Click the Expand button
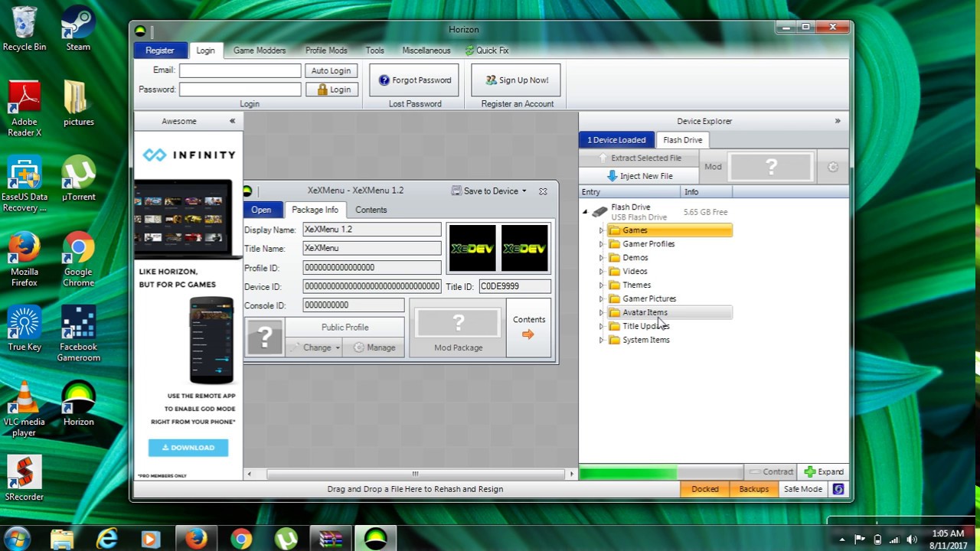This screenshot has width=980, height=551. pos(824,472)
